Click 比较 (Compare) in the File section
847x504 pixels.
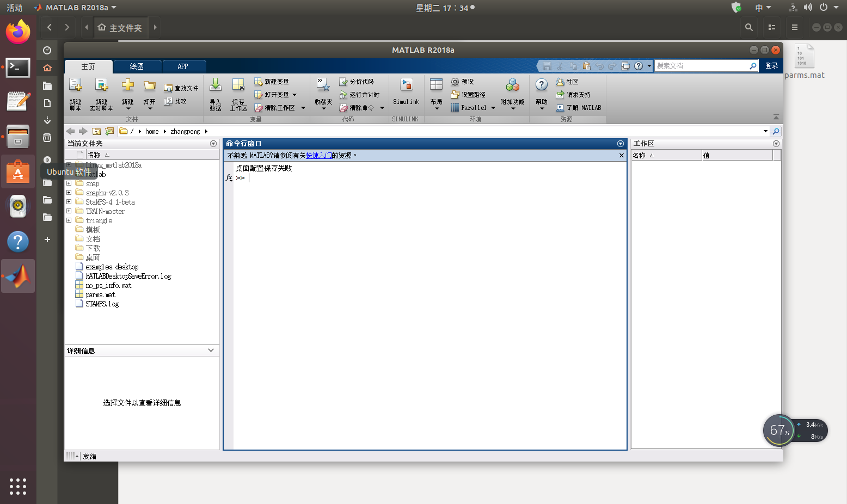pos(175,101)
